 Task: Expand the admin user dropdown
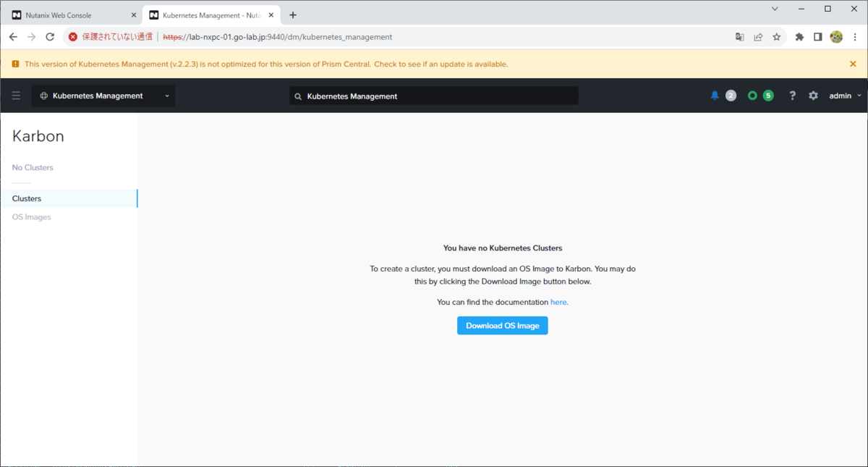point(846,96)
